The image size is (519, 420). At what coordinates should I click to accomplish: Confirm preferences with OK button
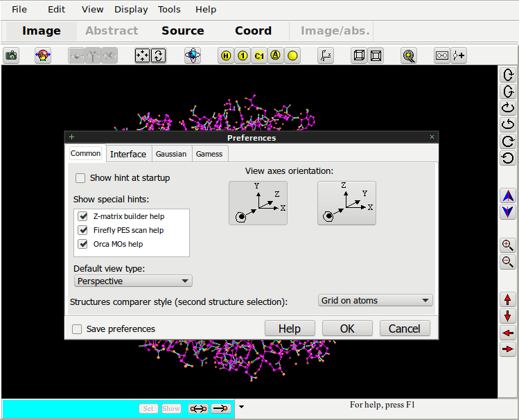pyautogui.click(x=347, y=329)
